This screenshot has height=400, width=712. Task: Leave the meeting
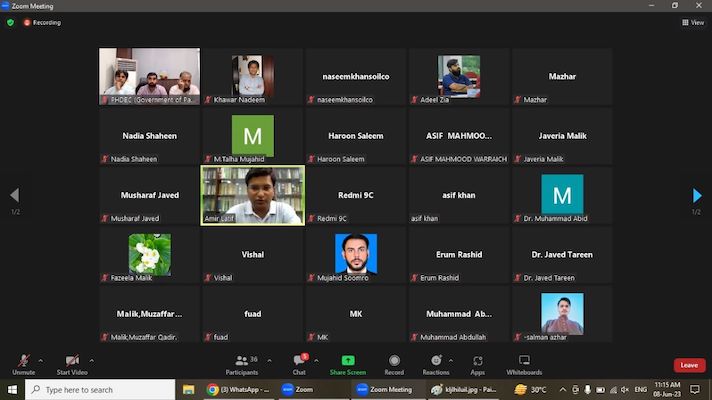[x=689, y=365]
